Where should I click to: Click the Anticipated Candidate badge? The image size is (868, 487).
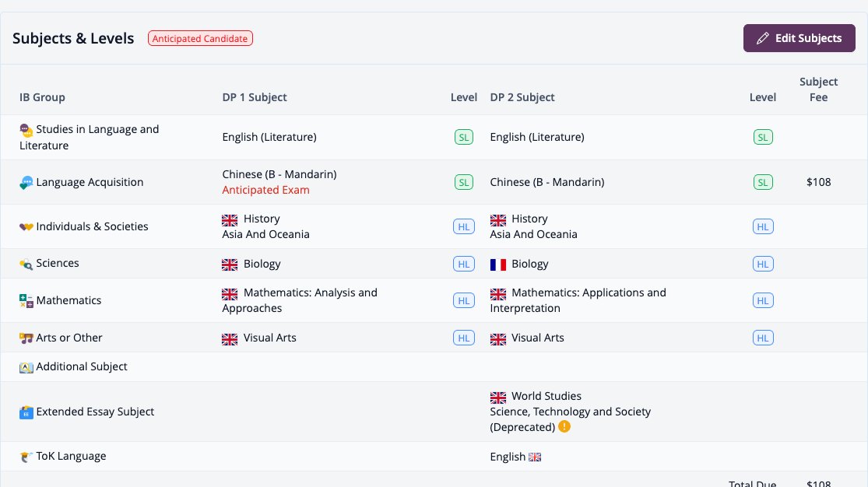200,38
